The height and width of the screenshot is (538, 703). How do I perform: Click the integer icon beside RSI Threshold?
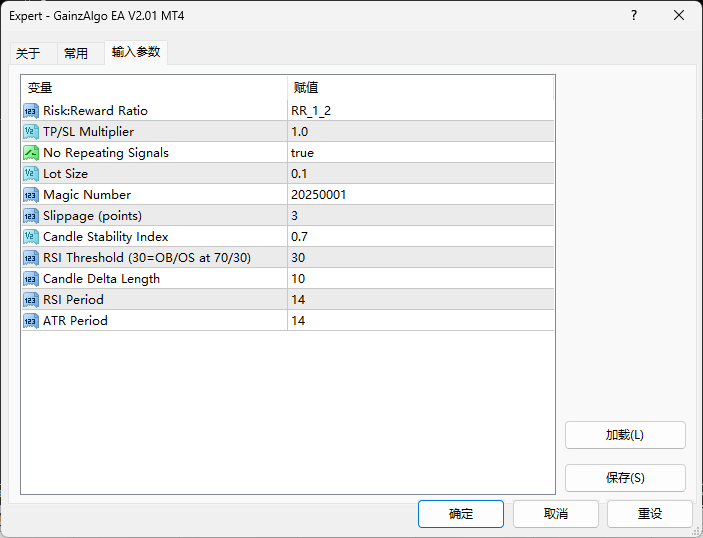pos(31,258)
